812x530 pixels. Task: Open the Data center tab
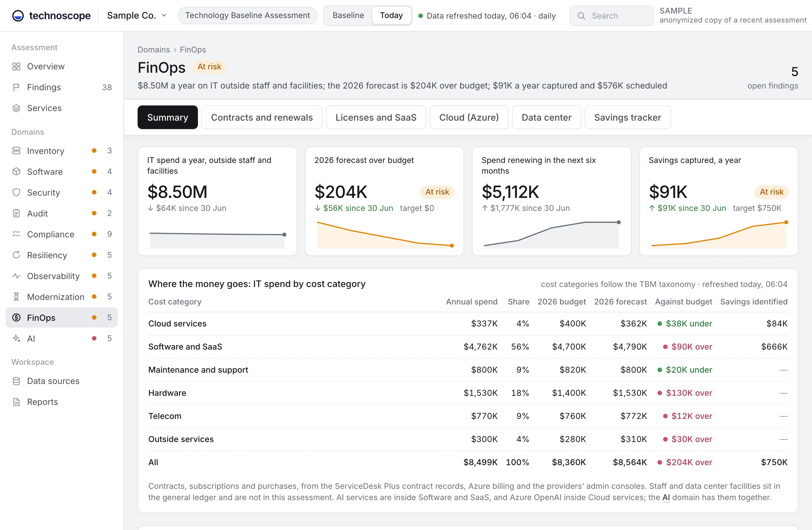click(546, 117)
